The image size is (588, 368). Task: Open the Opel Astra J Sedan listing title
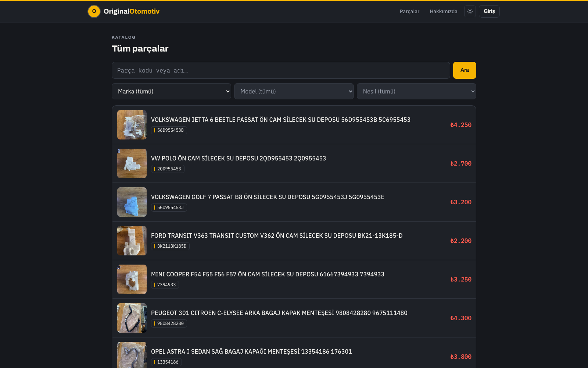pyautogui.click(x=251, y=351)
